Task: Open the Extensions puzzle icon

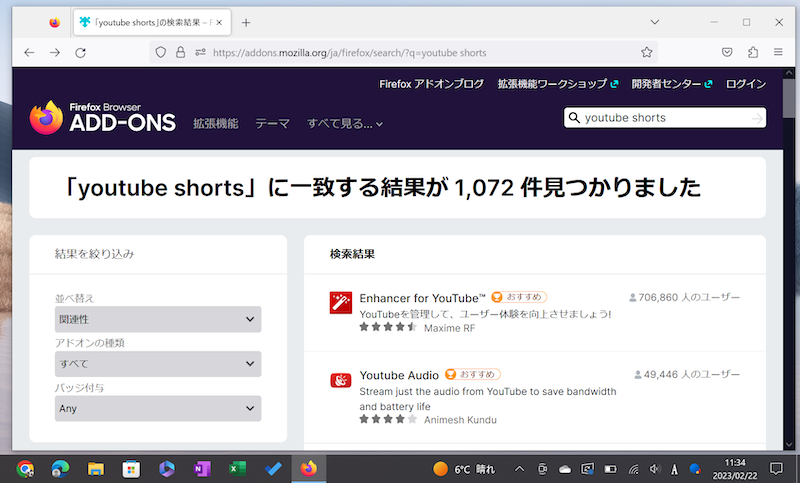Action: [x=753, y=52]
